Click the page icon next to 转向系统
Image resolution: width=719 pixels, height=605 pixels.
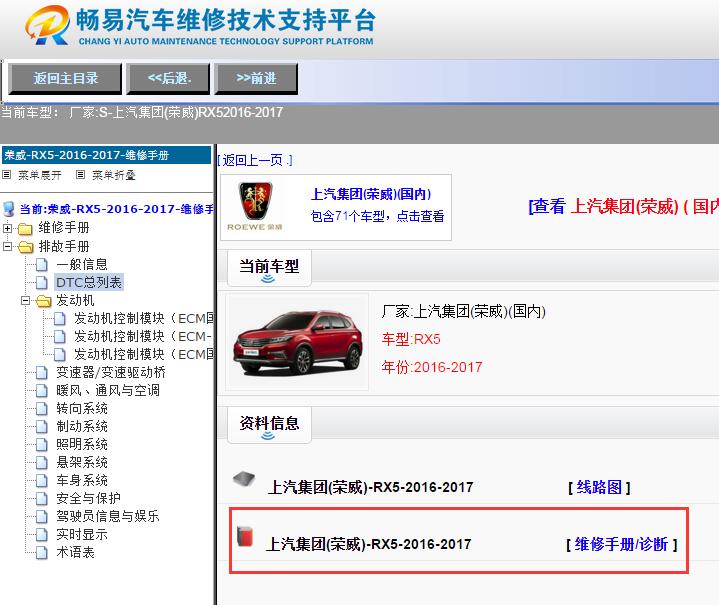[x=42, y=409]
